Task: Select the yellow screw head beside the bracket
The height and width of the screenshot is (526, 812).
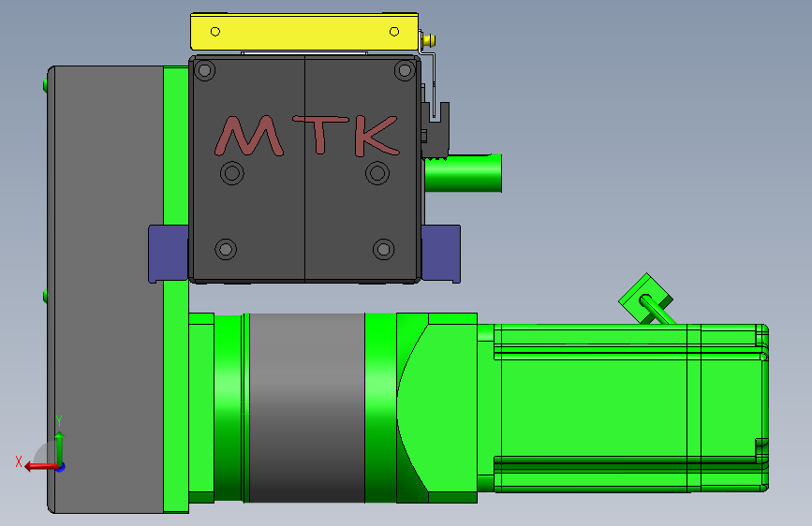Action: [429, 40]
